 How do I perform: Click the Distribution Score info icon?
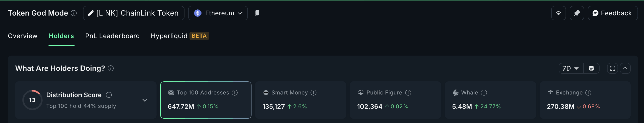tap(109, 95)
